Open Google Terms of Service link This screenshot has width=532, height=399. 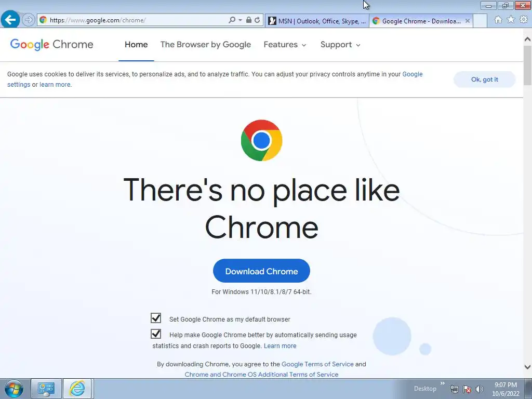[x=317, y=364]
